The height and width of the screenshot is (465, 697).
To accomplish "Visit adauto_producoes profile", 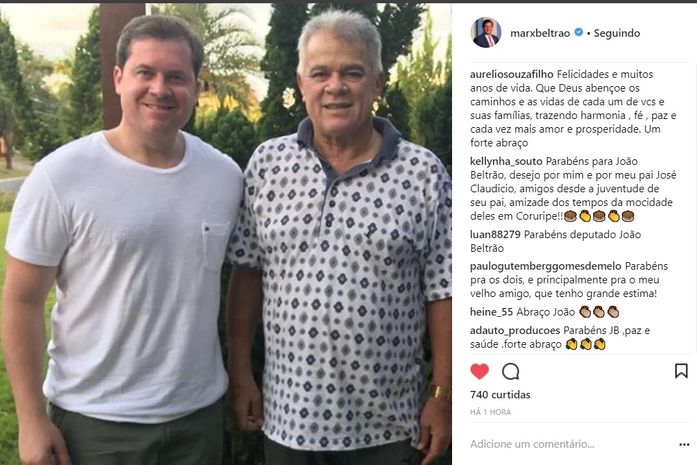I will point(515,331).
